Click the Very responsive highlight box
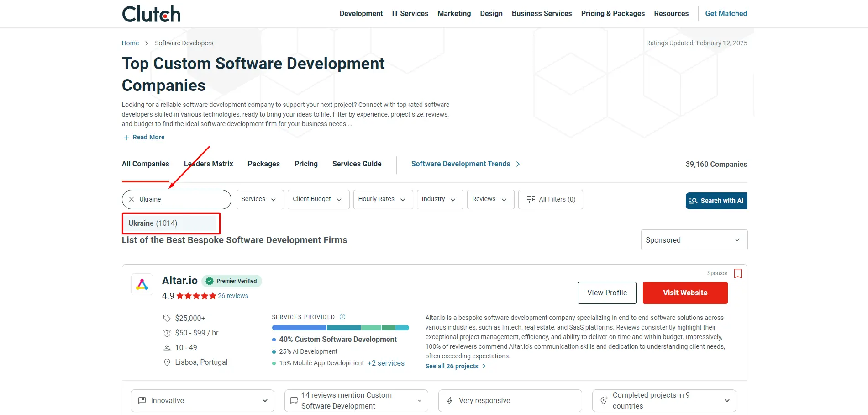Viewport: 868px width, 415px height. (x=510, y=401)
